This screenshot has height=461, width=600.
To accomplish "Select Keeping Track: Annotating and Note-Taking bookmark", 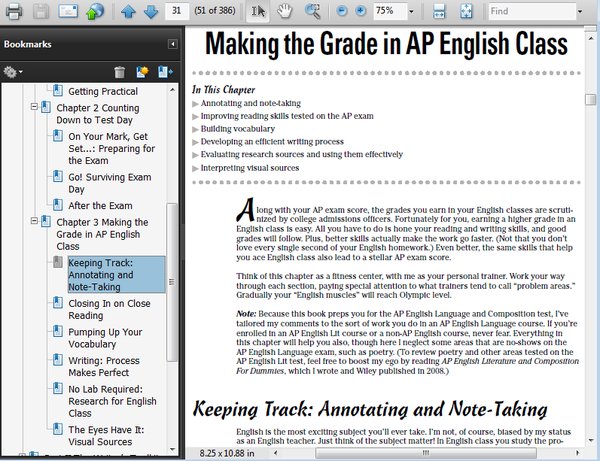I will click(116, 275).
